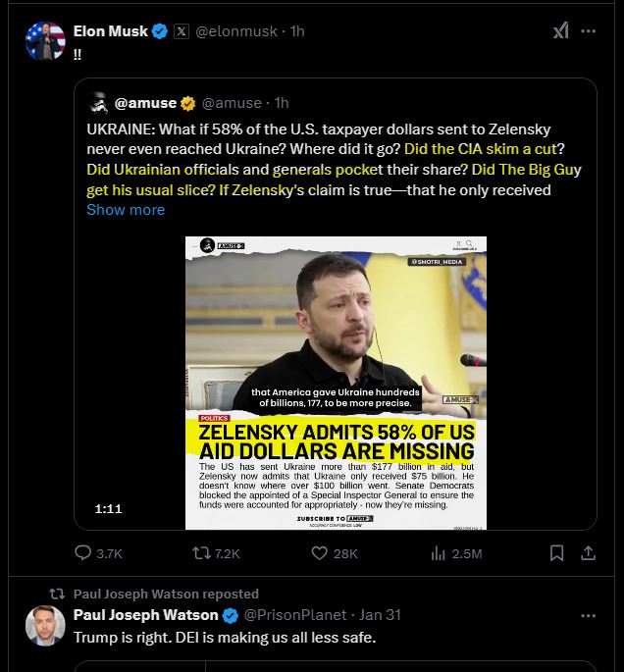Open the @PrisonPlanet handle link
624x672 pixels.
294,615
